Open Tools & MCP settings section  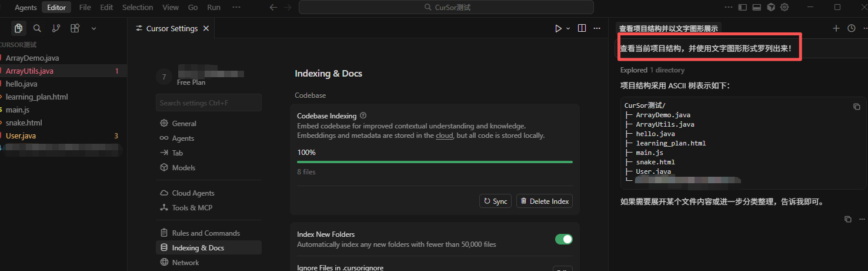click(x=209, y=208)
